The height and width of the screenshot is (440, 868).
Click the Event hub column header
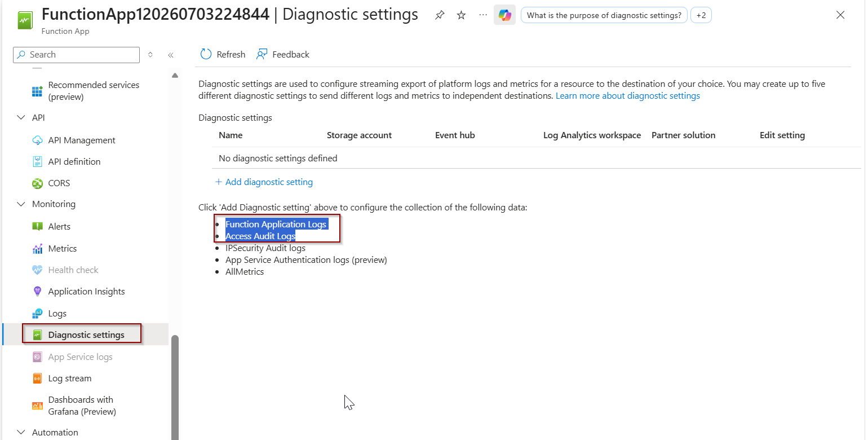(455, 135)
